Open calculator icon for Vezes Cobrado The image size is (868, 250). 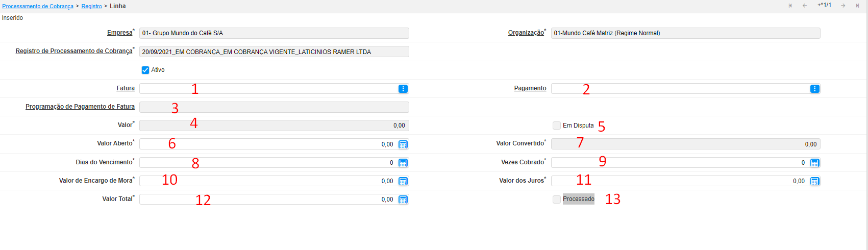tap(814, 163)
